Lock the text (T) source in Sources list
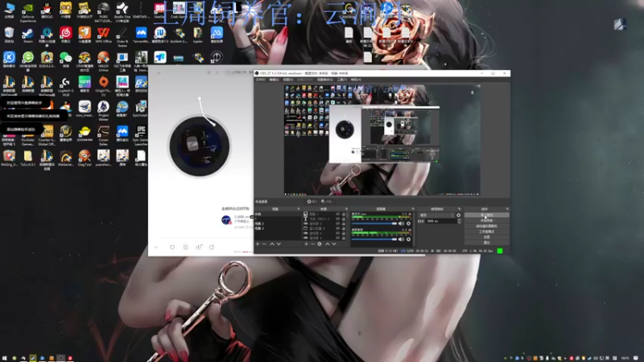The width and height of the screenshot is (644, 362). [x=344, y=219]
